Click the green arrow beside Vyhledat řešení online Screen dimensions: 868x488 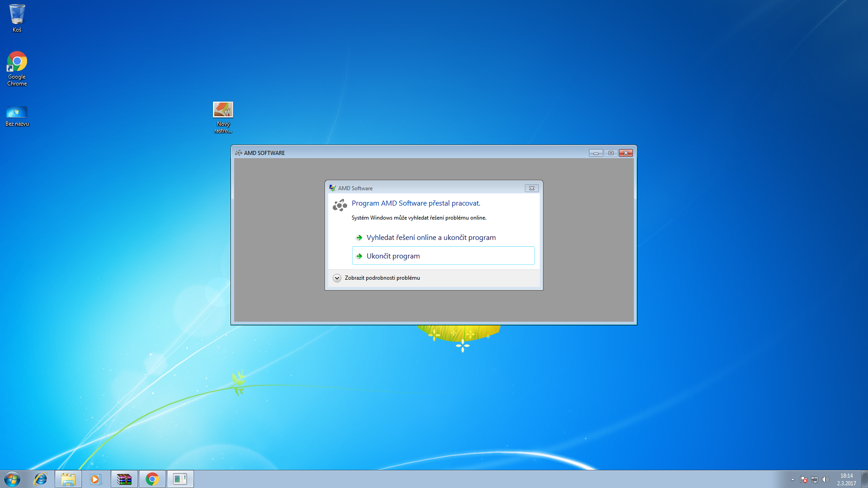(359, 238)
